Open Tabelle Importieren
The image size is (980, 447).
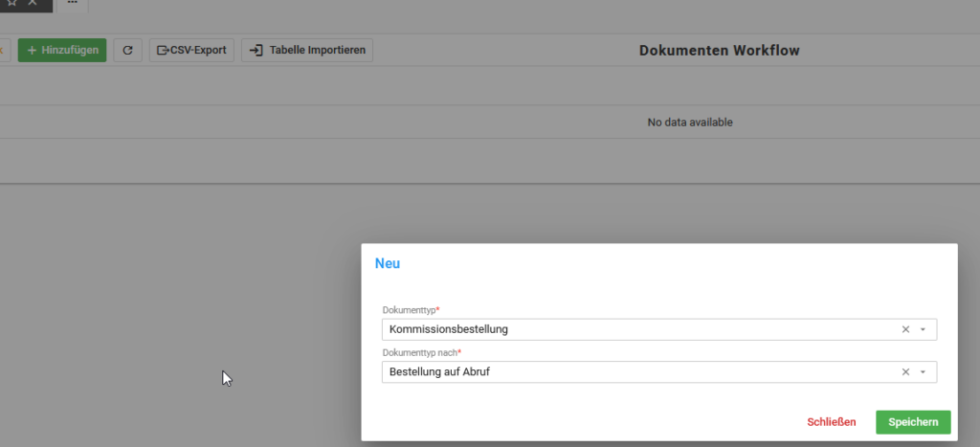[x=307, y=50]
